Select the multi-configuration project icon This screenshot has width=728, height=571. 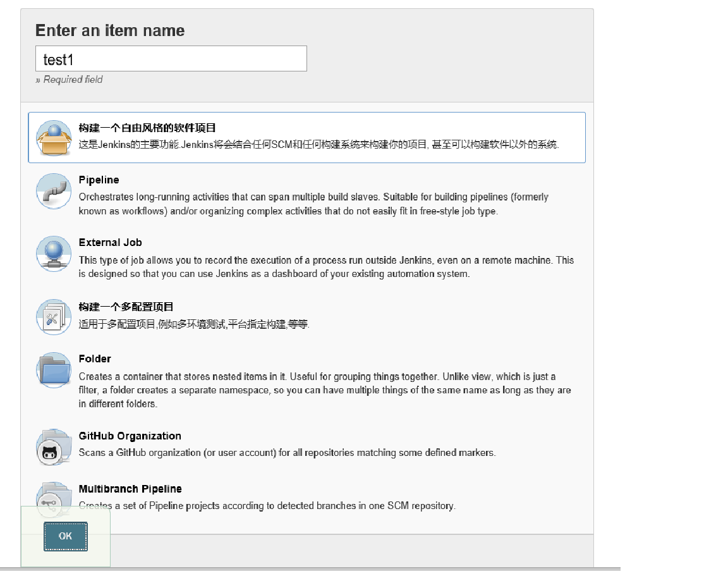point(54,317)
